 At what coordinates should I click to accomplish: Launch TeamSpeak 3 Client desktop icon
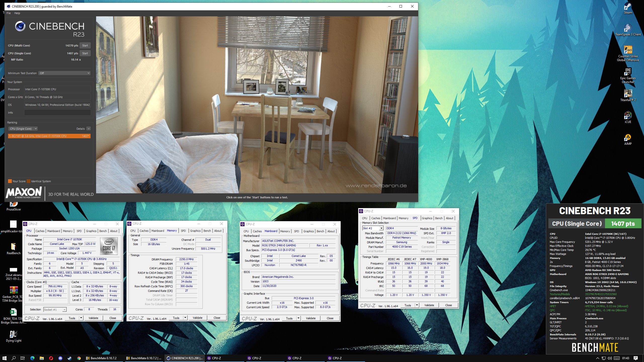click(628, 30)
